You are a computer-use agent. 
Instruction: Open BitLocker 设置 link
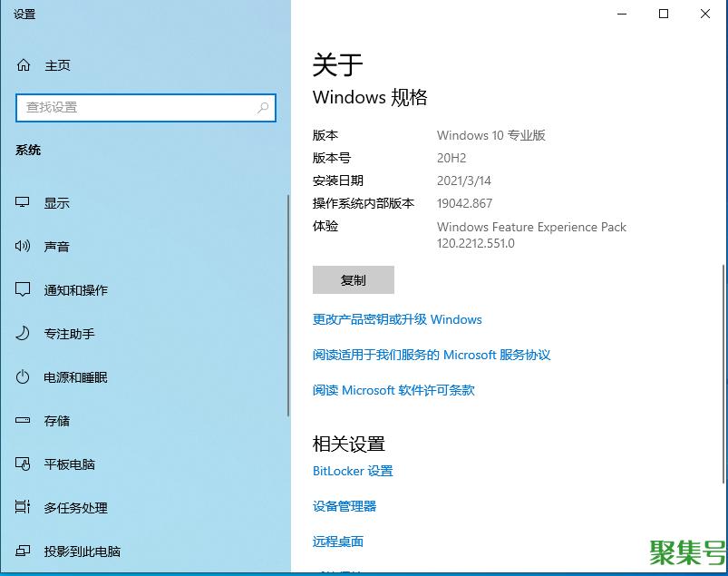[x=353, y=471]
